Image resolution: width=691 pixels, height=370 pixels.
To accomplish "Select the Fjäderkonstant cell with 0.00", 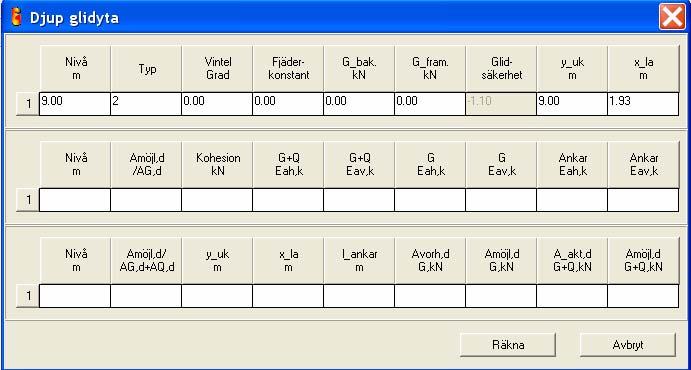I will click(288, 104).
